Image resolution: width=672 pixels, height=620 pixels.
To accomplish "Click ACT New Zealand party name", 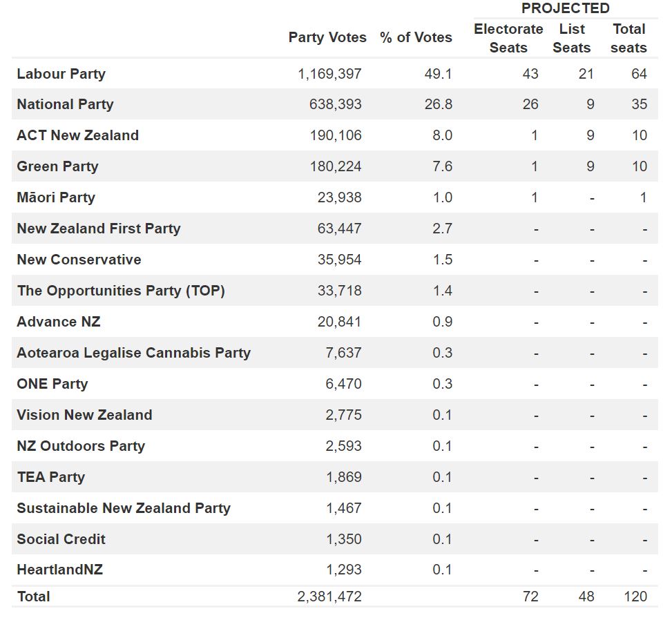I will 77,135.
